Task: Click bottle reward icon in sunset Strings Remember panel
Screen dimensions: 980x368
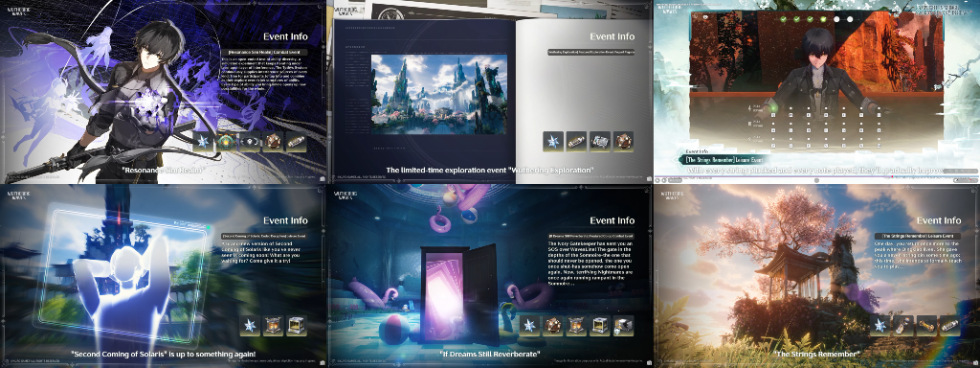Action: pos(903,326)
